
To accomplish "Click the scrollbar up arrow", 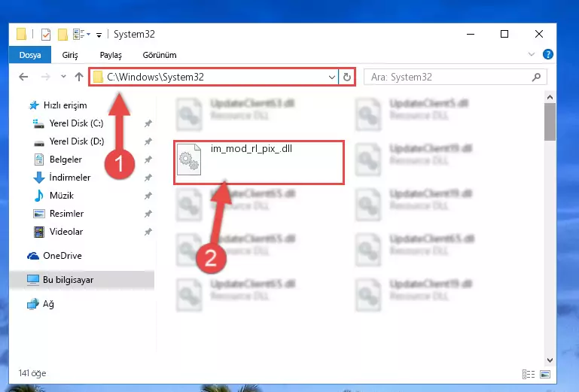I will [x=550, y=98].
